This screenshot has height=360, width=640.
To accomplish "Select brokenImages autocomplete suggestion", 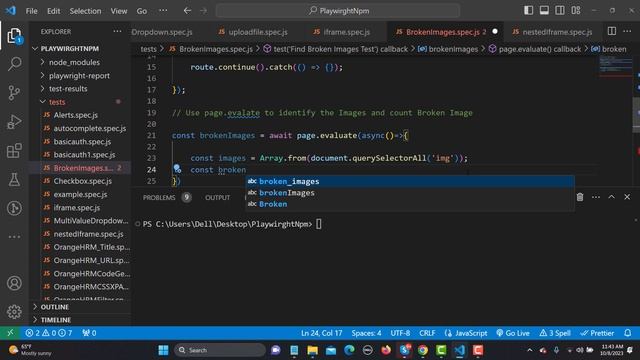I will (410, 193).
